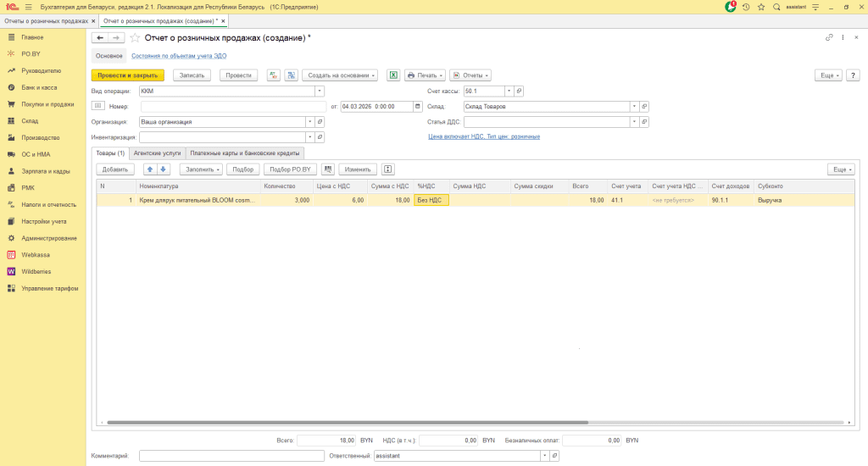Click the Провести и закрыть button
Screen dimensions: 868x466
tap(127, 75)
